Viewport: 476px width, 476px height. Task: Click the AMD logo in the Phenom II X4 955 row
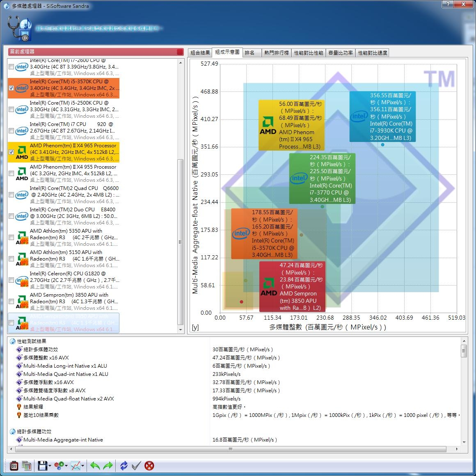tap(22, 174)
